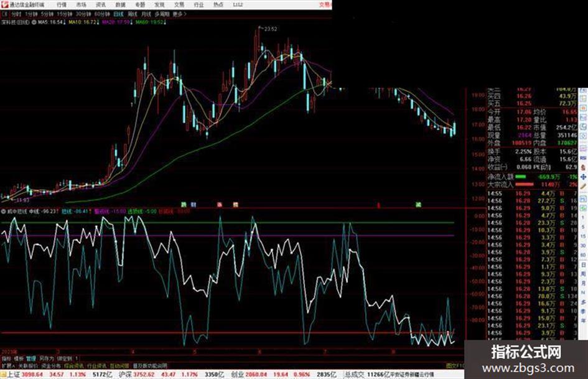Click the 绑定到 button
The height and width of the screenshot is (379, 588).
pyautogui.click(x=65, y=358)
